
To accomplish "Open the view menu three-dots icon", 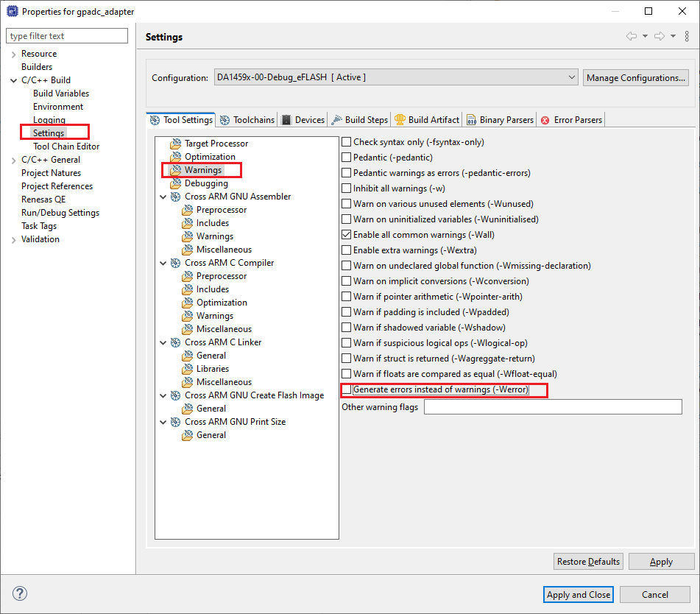I will [687, 36].
